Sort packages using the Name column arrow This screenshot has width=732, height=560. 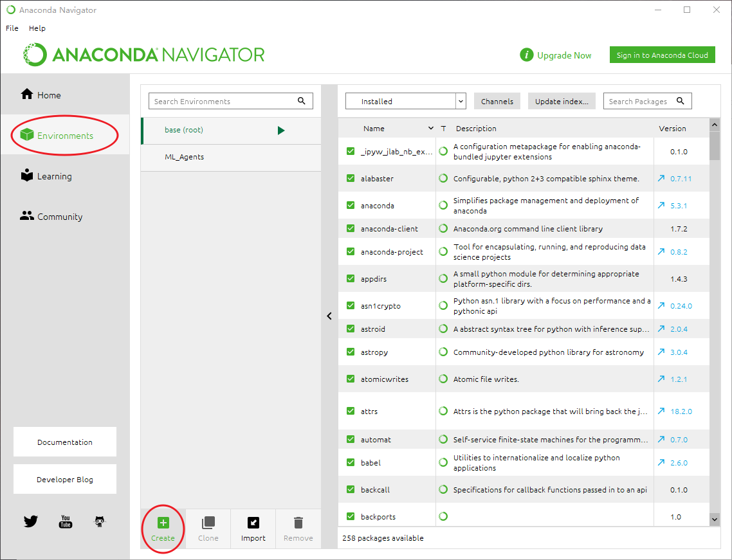coord(431,129)
